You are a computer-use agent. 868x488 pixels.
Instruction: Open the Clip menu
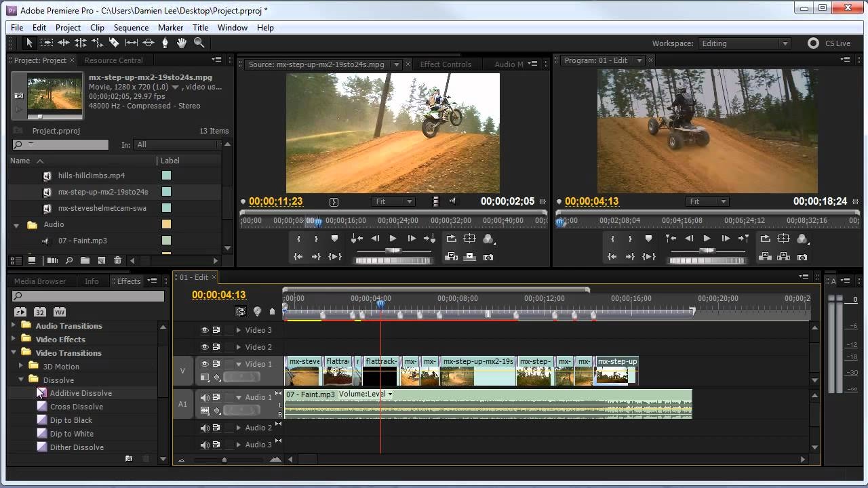coord(97,28)
